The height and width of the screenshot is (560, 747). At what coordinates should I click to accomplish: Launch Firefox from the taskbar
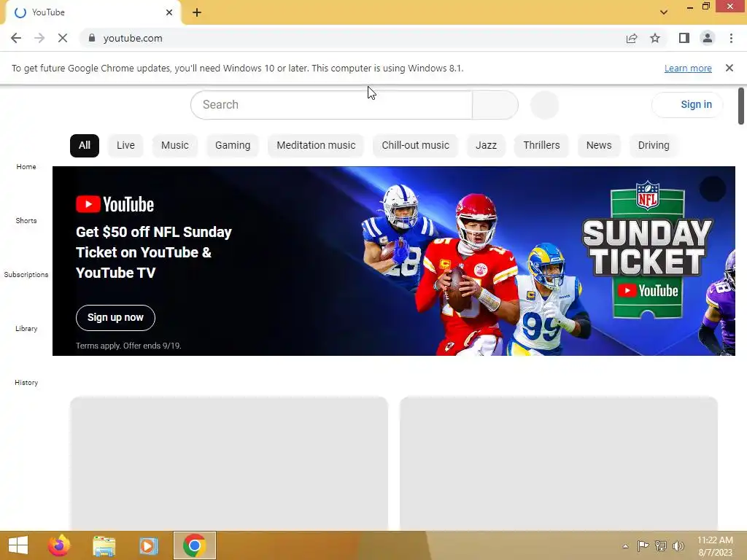[x=59, y=545]
